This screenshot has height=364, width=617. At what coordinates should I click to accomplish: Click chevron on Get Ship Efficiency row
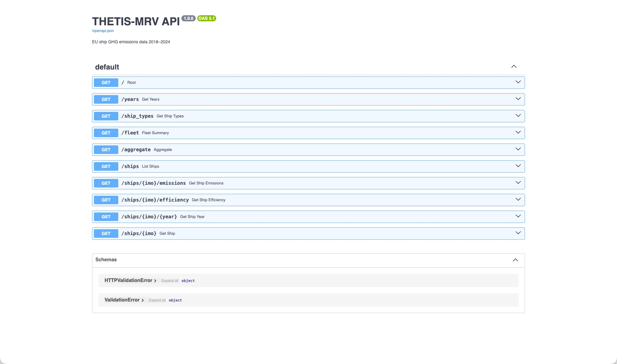(x=518, y=199)
